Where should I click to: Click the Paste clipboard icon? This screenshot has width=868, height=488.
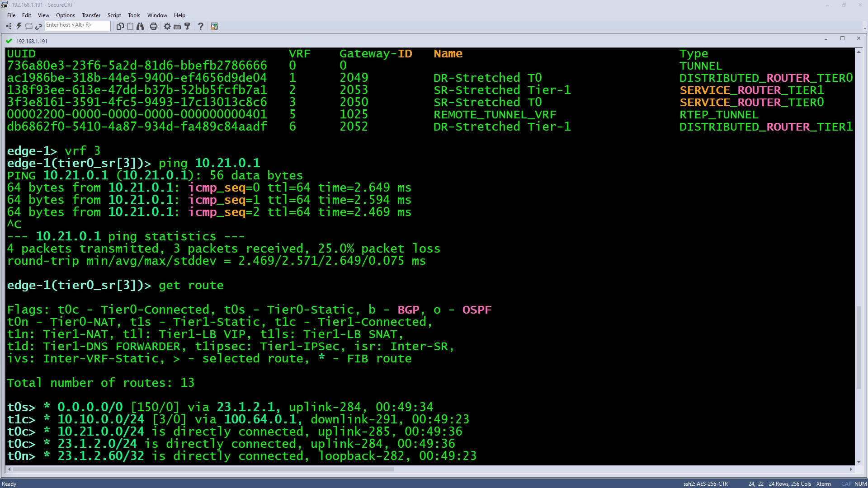tap(130, 26)
